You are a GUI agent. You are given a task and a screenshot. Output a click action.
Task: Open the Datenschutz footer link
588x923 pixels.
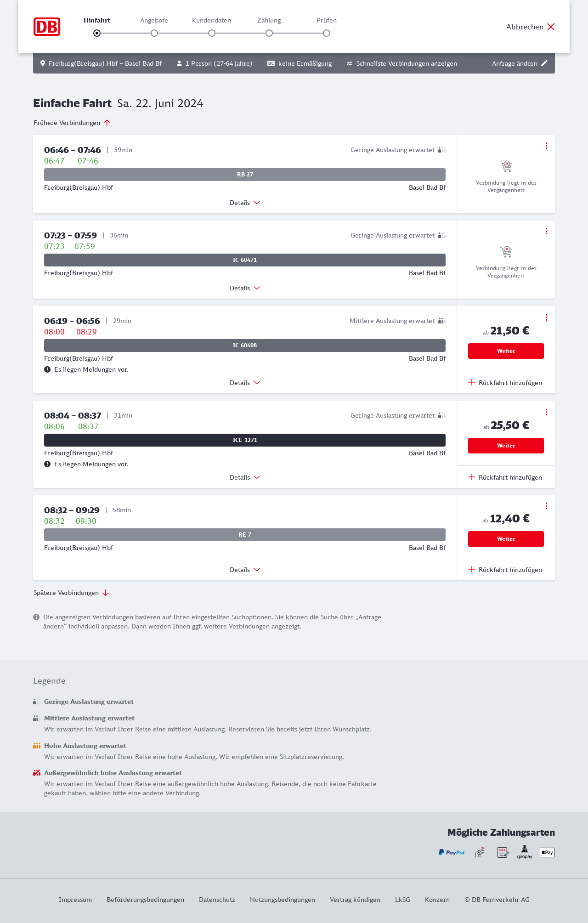217,900
